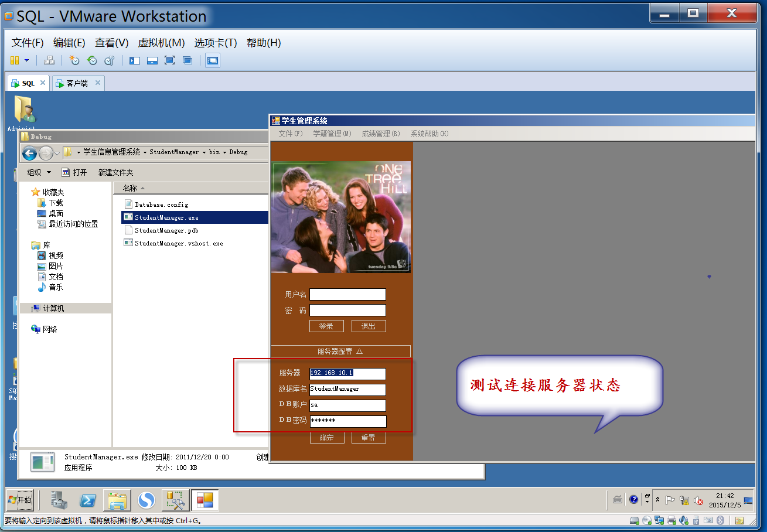
Task: Click the 用户名 input field
Action: [347, 294]
